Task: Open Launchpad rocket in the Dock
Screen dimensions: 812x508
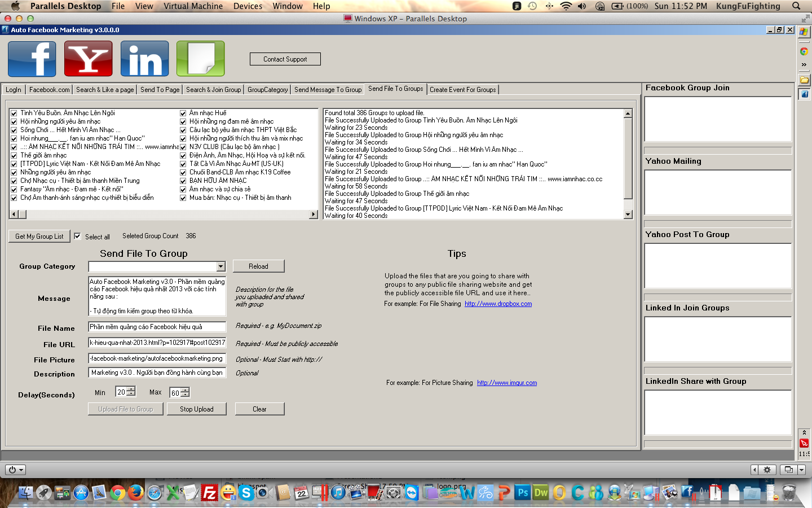Action: pyautogui.click(x=44, y=493)
